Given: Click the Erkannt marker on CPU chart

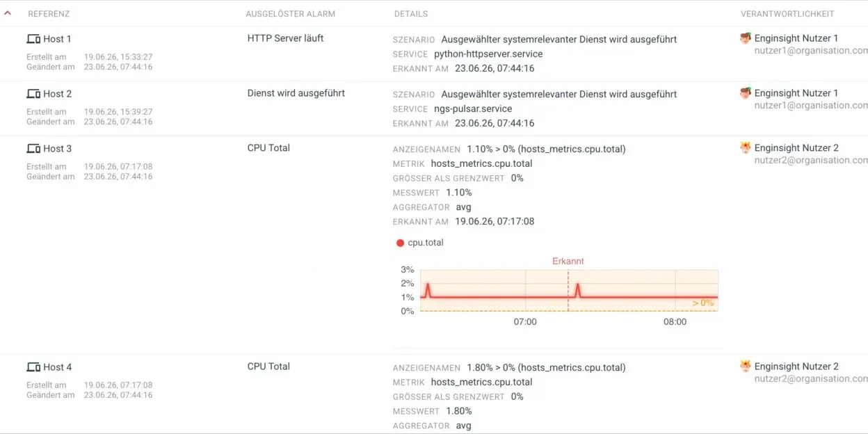Looking at the screenshot, I should pos(568,262).
